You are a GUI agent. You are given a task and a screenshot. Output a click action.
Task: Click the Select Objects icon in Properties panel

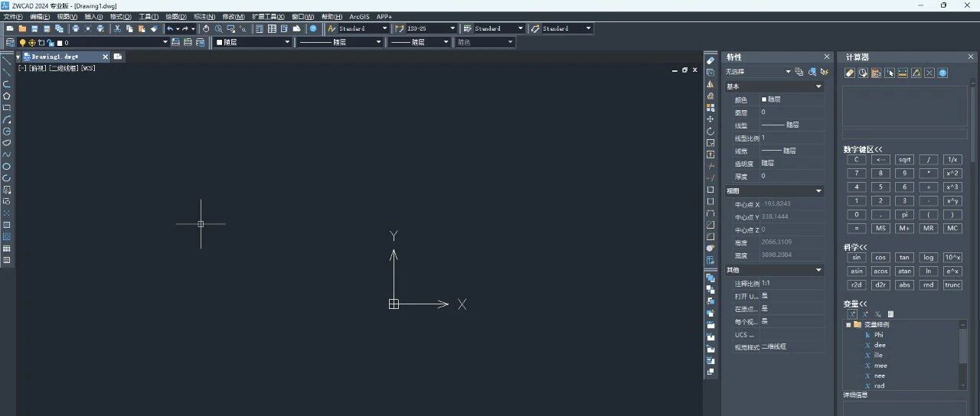tap(812, 71)
